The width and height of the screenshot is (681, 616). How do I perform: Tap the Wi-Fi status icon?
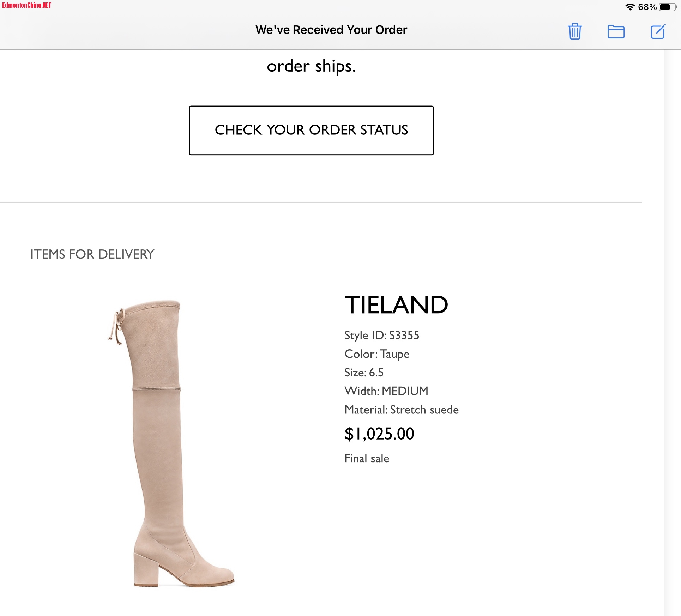click(630, 7)
